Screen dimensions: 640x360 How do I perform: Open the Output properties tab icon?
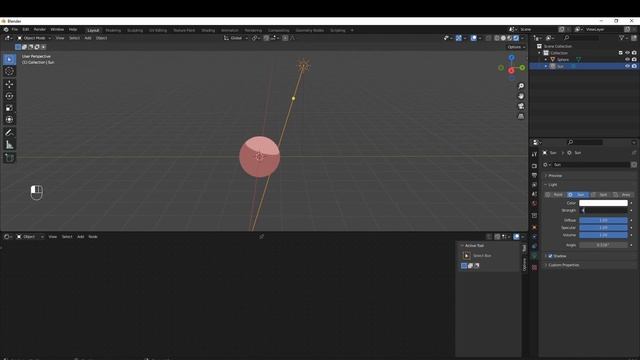click(x=534, y=175)
